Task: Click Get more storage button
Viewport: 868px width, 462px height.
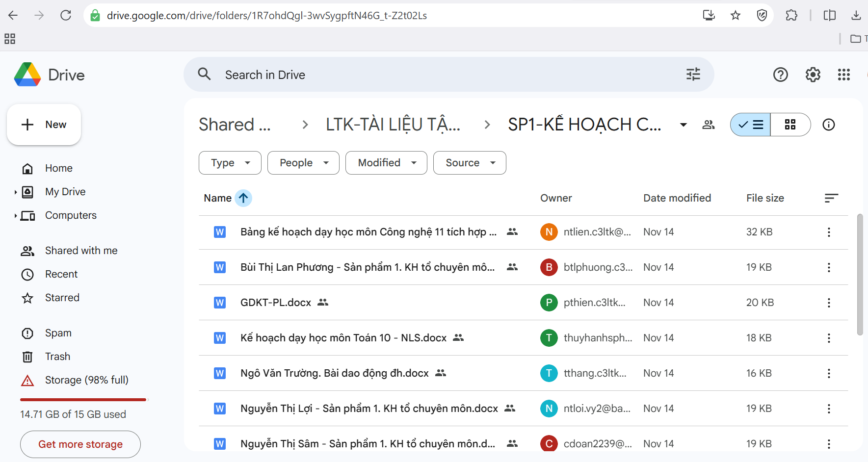Action: coord(80,444)
